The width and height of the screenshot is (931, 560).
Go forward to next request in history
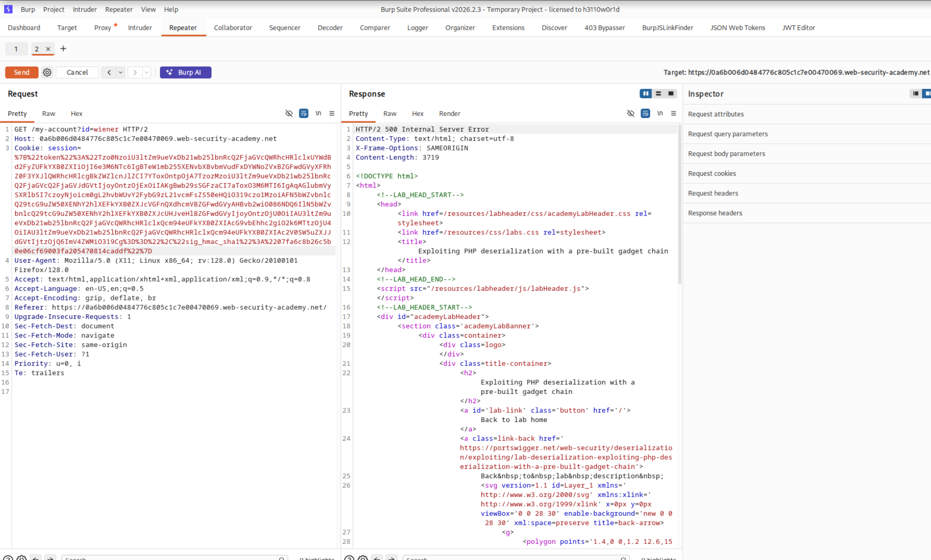[x=135, y=72]
